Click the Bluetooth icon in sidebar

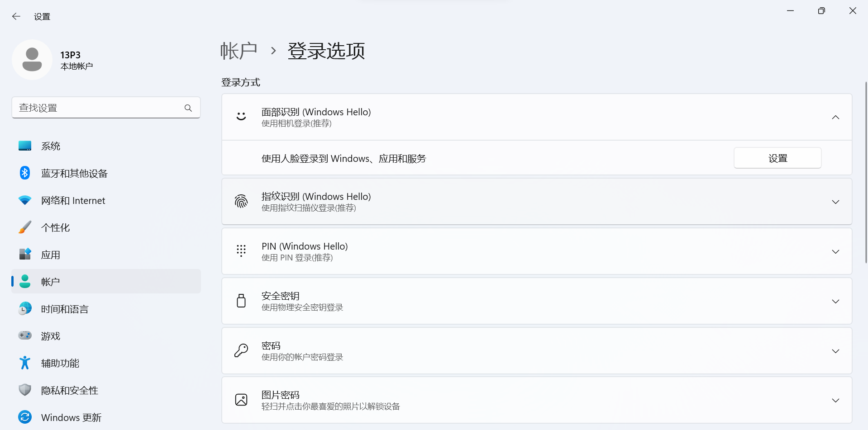pyautogui.click(x=25, y=173)
